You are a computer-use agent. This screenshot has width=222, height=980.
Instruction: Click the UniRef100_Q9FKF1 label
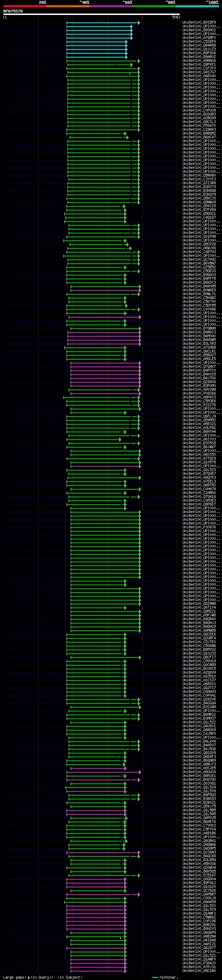point(199,65)
